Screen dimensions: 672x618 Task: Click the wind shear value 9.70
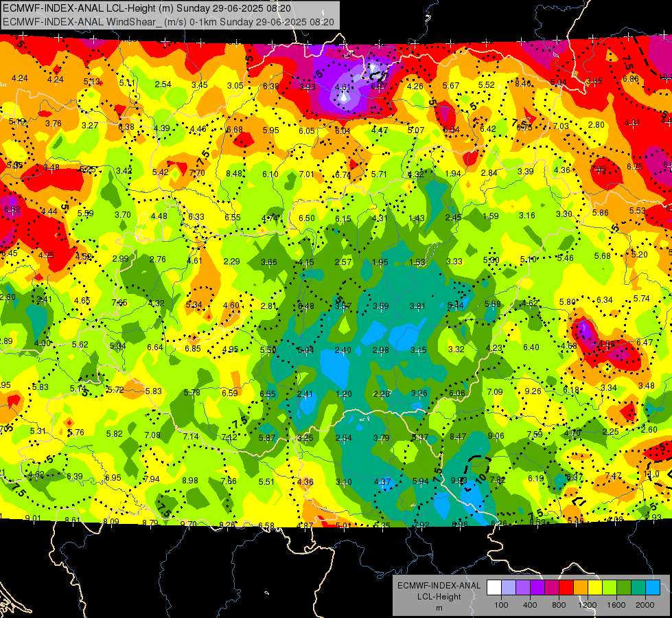(x=189, y=524)
